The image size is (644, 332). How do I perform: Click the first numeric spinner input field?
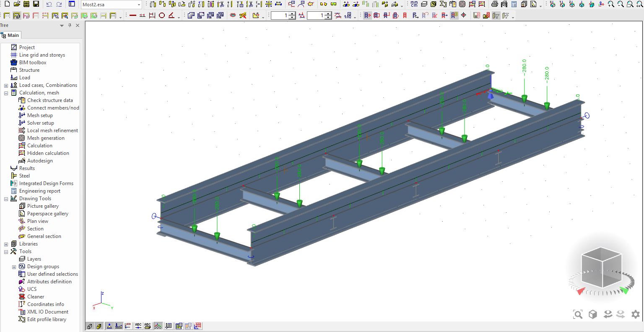279,16
